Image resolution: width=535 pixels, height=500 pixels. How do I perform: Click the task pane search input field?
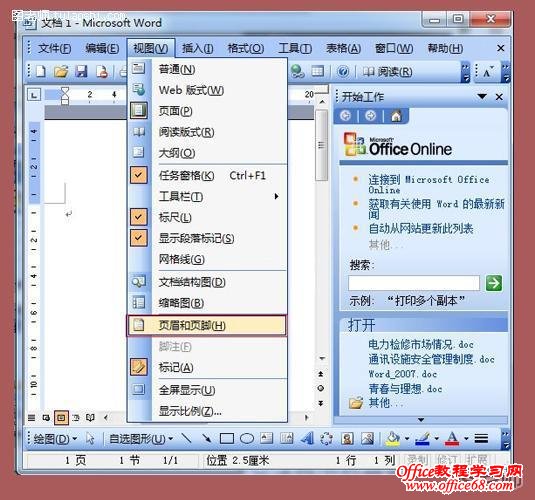(x=414, y=283)
